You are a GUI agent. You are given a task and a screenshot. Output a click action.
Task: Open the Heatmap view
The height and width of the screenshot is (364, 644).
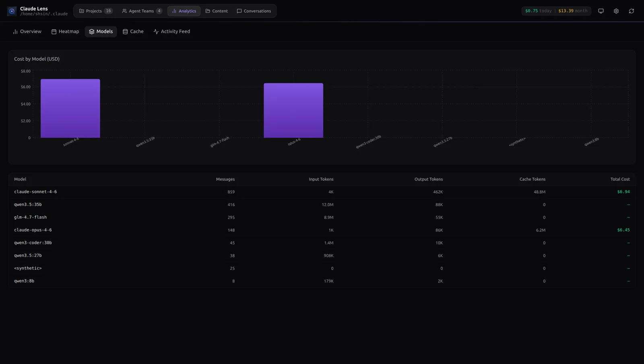65,31
